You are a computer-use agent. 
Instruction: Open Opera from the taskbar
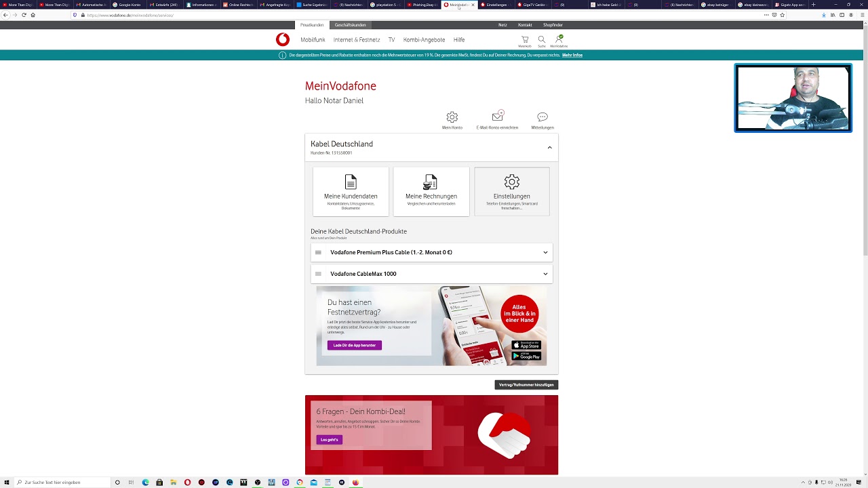(187, 483)
